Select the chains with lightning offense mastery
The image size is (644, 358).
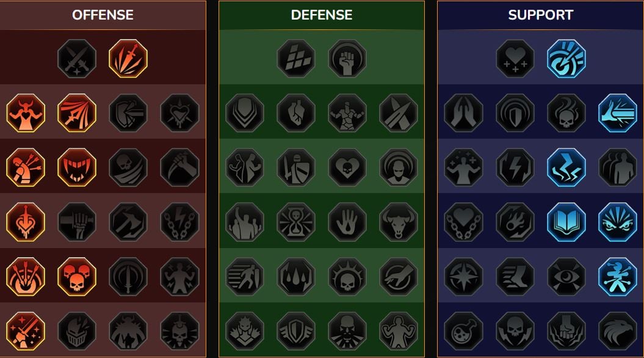click(179, 222)
